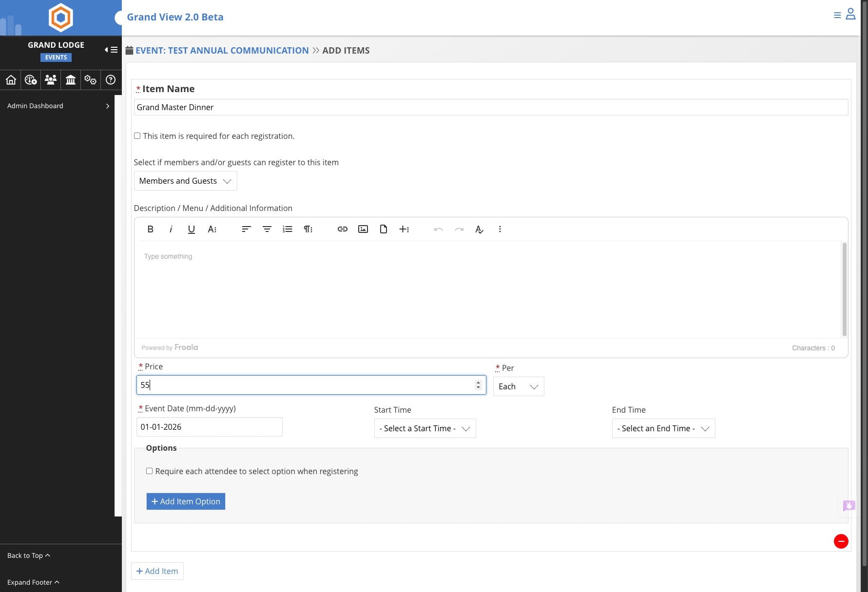The image size is (868, 592).
Task: Choose align left in editor toolbar
Action: 246,229
